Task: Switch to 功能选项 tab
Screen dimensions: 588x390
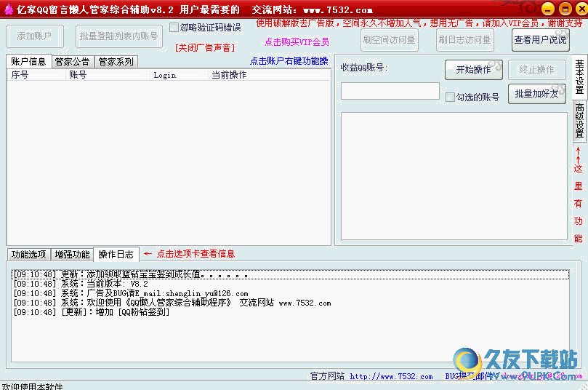Action: tap(28, 255)
